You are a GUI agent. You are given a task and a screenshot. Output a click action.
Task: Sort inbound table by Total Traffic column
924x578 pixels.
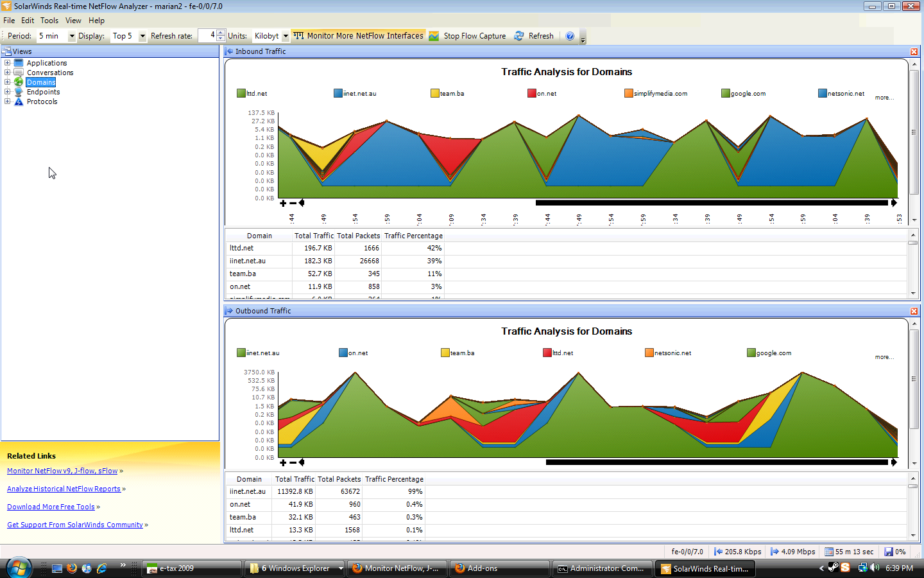point(314,236)
